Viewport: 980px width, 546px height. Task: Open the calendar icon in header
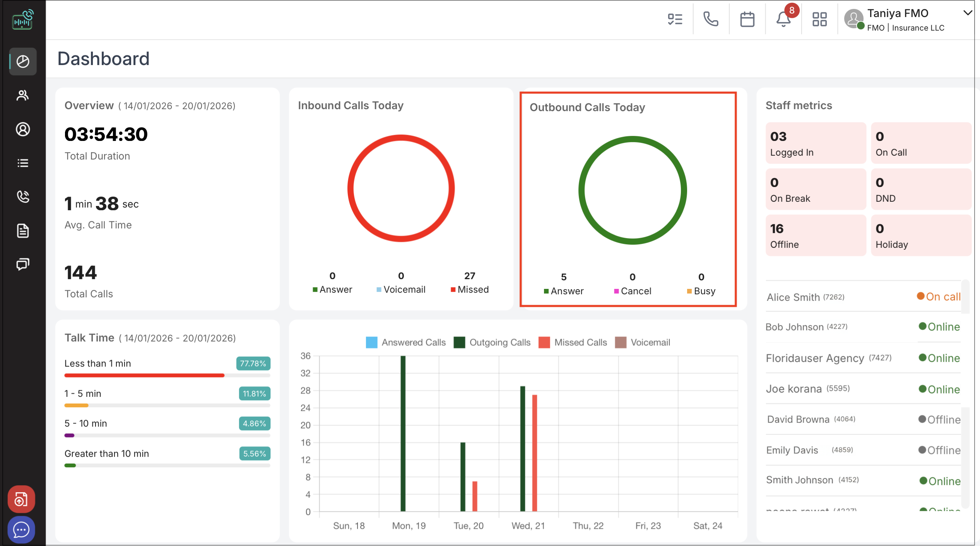(747, 19)
